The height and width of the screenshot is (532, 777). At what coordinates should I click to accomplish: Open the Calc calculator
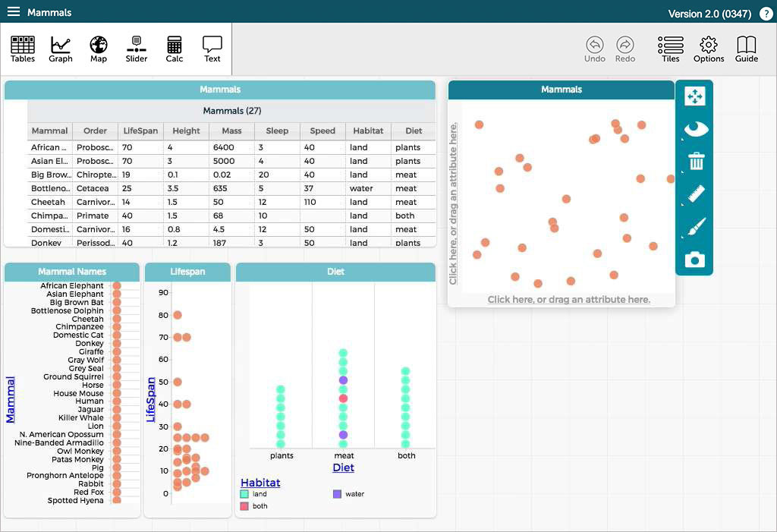pos(175,49)
